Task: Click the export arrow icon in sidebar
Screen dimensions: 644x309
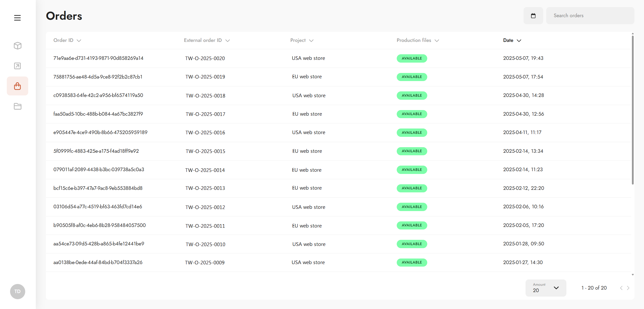Action: click(17, 66)
